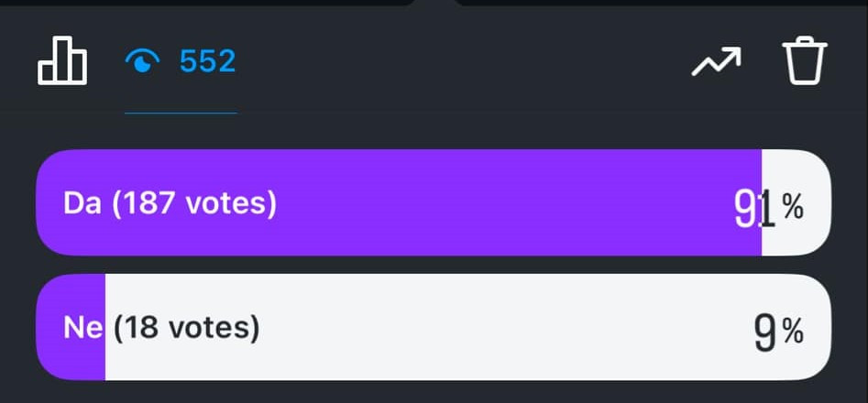Delete the story using the trash icon
The height and width of the screenshot is (403, 868).
point(805,60)
